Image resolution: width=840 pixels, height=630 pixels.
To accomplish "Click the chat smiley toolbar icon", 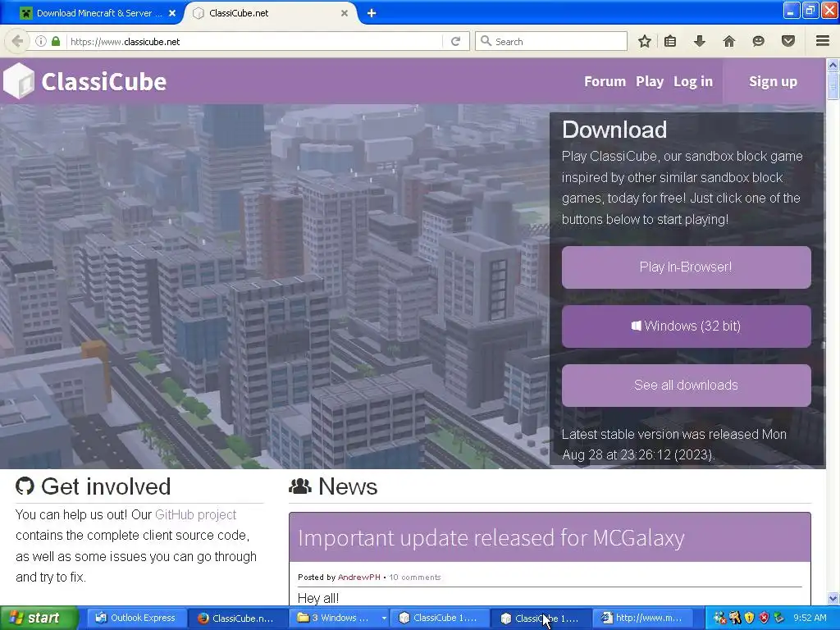I will [758, 41].
